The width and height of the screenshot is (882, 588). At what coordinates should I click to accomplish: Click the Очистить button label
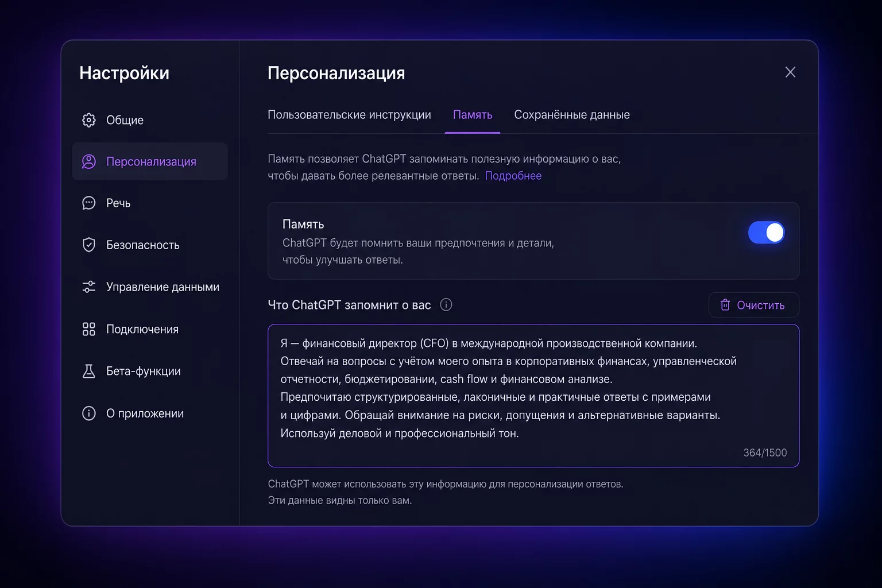pyautogui.click(x=761, y=305)
